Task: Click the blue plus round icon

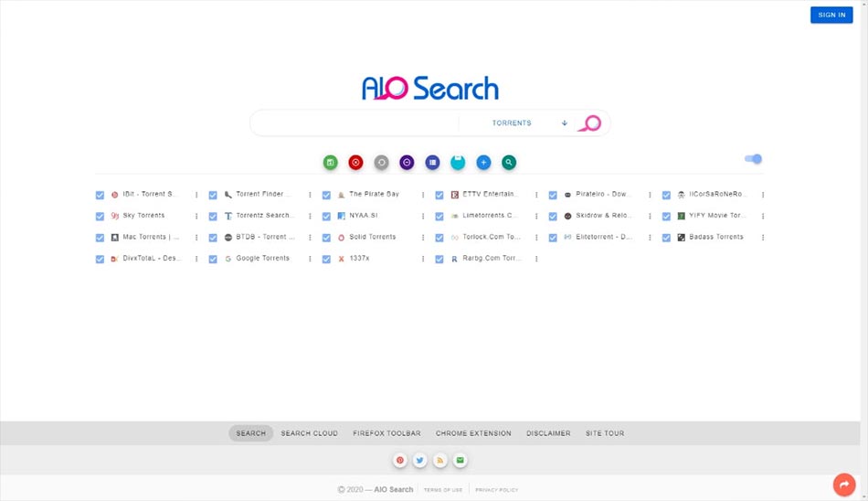Action: pyautogui.click(x=483, y=163)
